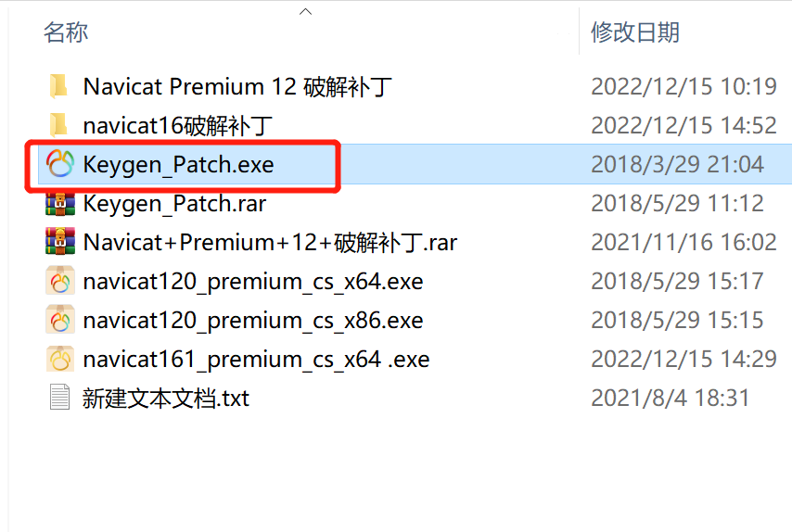Image resolution: width=792 pixels, height=532 pixels.
Task: Select the navicat16破解补丁 folder name
Action: click(x=178, y=125)
